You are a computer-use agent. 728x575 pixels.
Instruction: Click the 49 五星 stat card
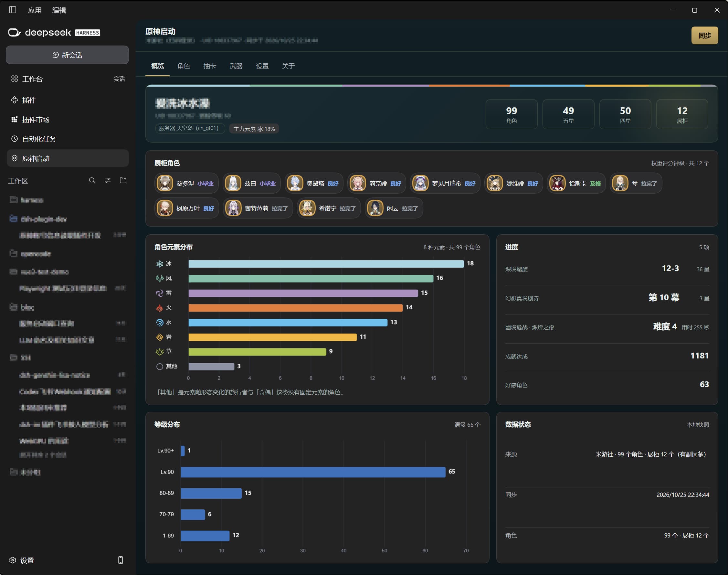(568, 114)
